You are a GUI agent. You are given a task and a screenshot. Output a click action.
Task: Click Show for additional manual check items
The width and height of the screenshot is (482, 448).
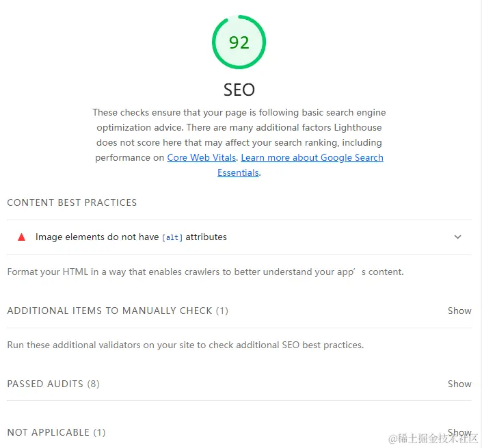coord(459,311)
